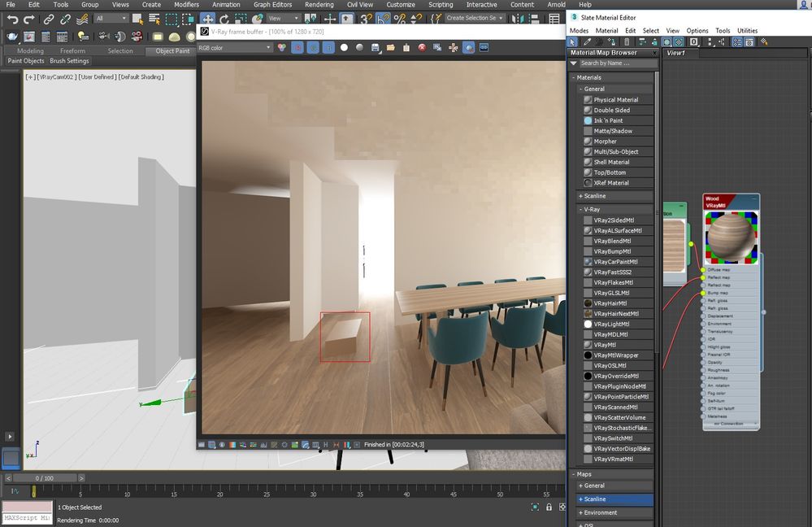Click the Link objects chain icon
This screenshot has height=527, width=812.
[49, 19]
